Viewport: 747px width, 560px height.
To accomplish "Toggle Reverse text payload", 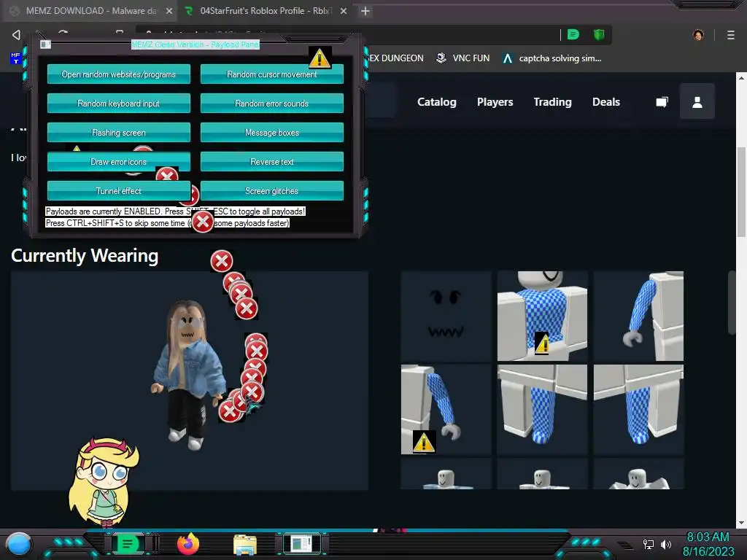I will coord(271,161).
